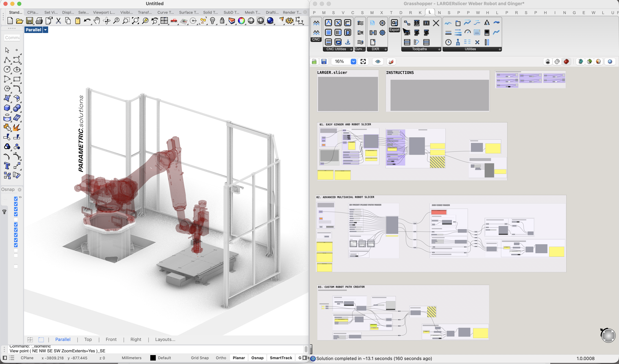The width and height of the screenshot is (619, 364).
Task: Switch to the CPla... toolbar tab
Action: [33, 12]
